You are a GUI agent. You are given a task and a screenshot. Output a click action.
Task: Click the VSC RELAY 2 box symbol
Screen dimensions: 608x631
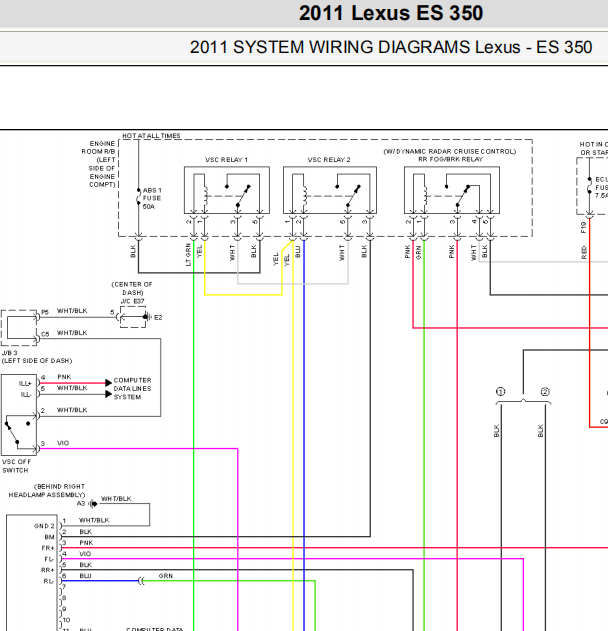pos(330,190)
